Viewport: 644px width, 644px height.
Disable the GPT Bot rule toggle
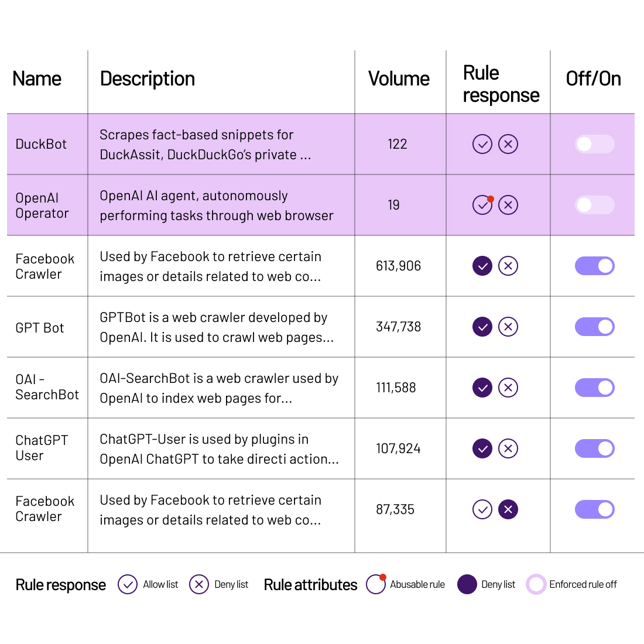594,327
